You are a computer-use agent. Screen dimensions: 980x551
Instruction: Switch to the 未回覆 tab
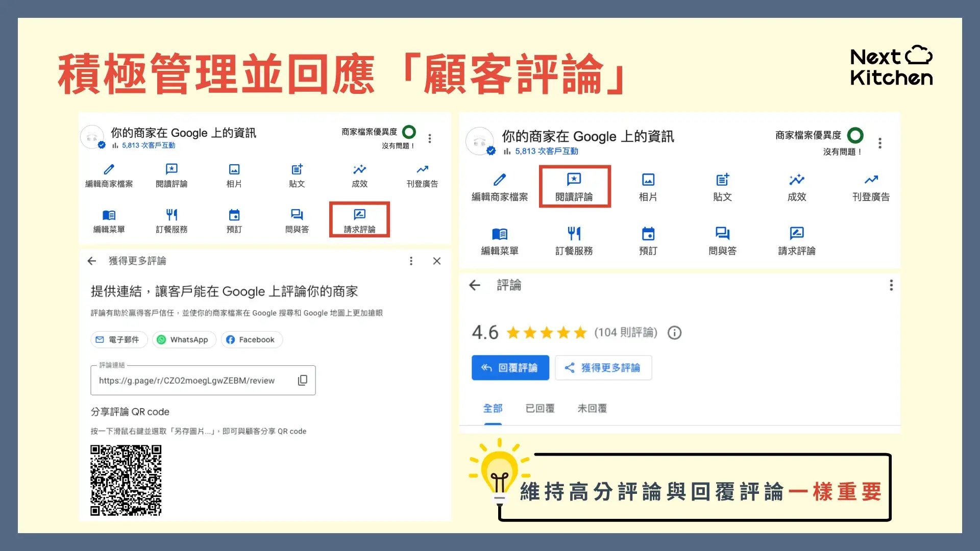click(592, 408)
